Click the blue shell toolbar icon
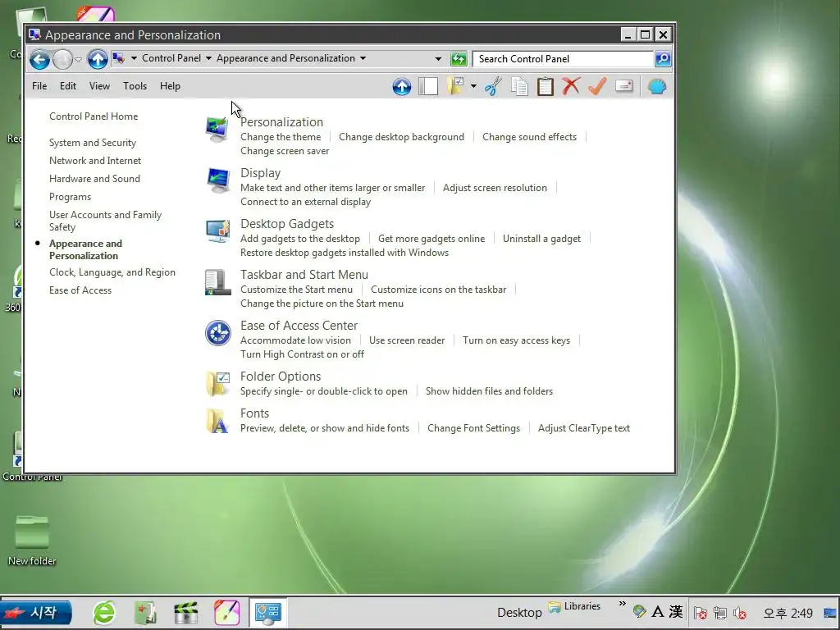 (x=657, y=86)
